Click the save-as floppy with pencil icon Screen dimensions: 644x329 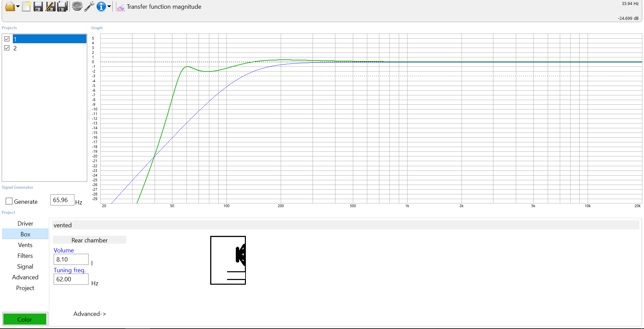50,6
